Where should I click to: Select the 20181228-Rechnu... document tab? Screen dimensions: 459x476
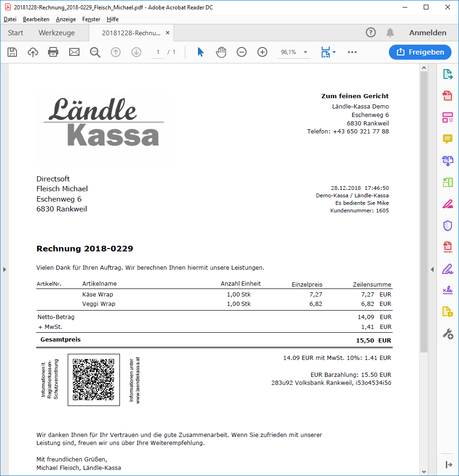point(131,33)
